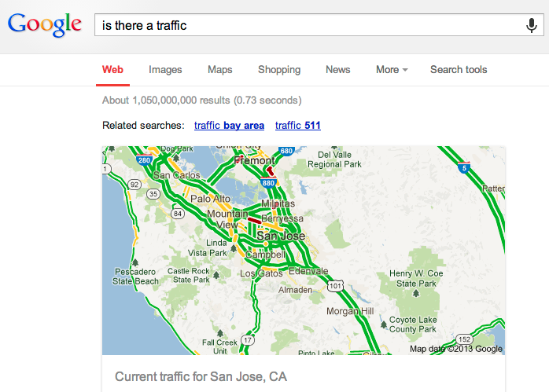Image resolution: width=549 pixels, height=392 pixels.
Task: Open the 'traffic 511' related search
Action: pyautogui.click(x=297, y=126)
